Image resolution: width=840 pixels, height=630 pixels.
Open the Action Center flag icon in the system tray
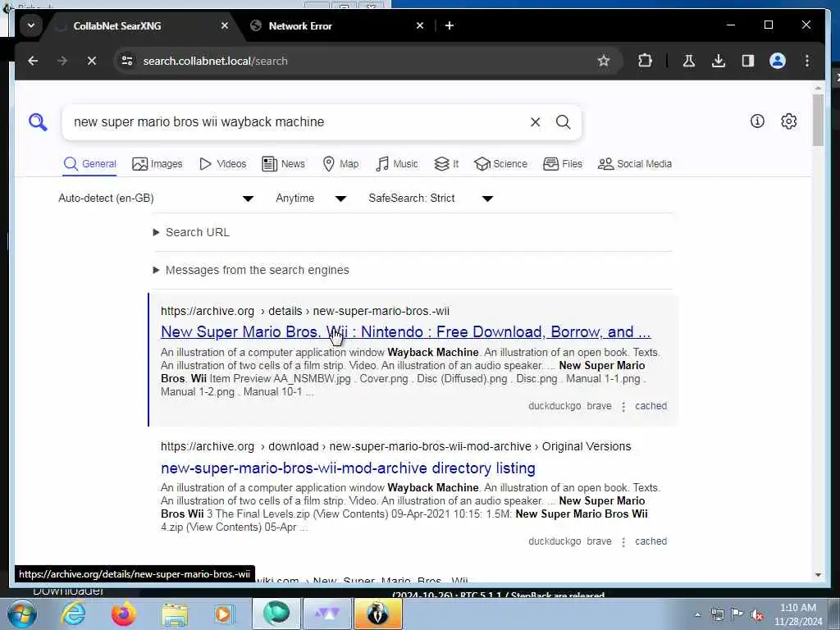coord(737,614)
